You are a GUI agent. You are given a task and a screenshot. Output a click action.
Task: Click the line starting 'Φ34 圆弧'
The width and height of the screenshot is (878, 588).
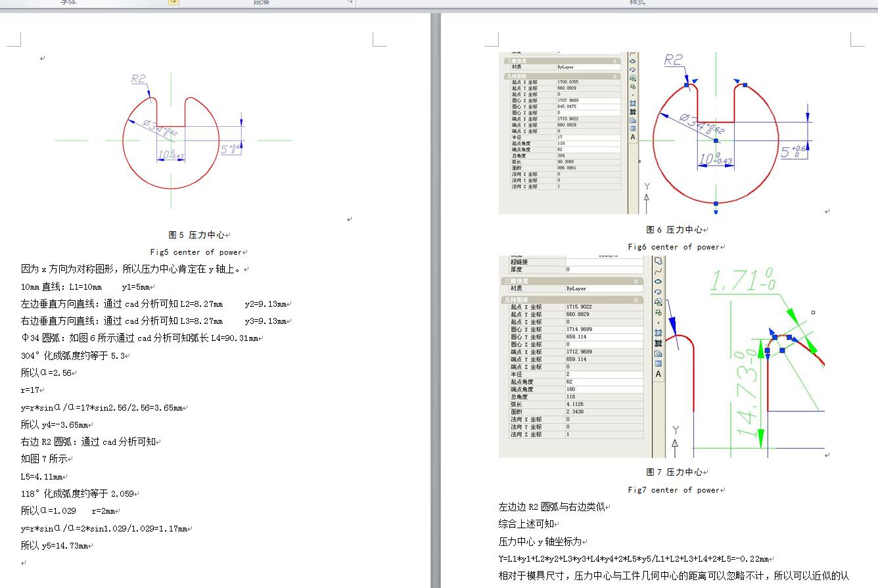pos(139,338)
